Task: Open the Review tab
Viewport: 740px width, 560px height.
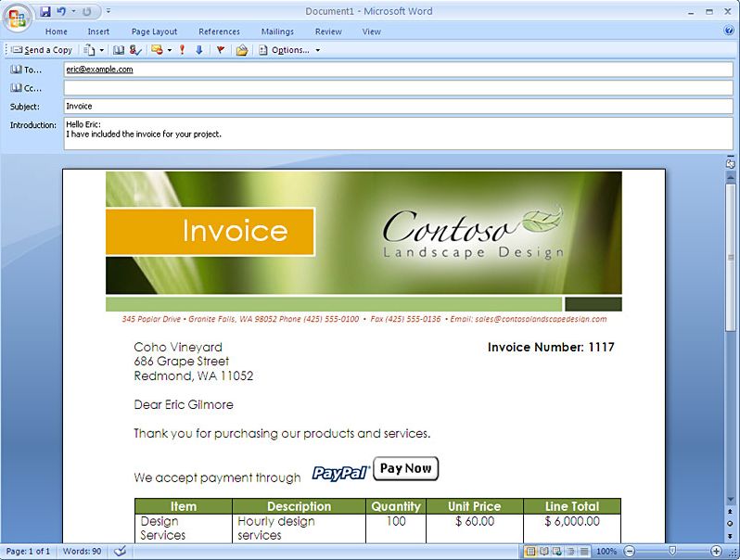Action: pos(328,32)
